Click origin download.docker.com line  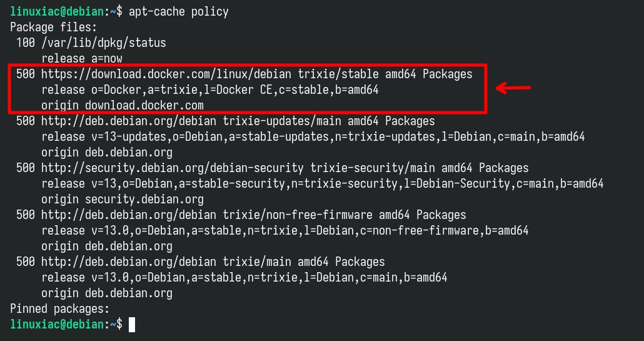(x=123, y=106)
